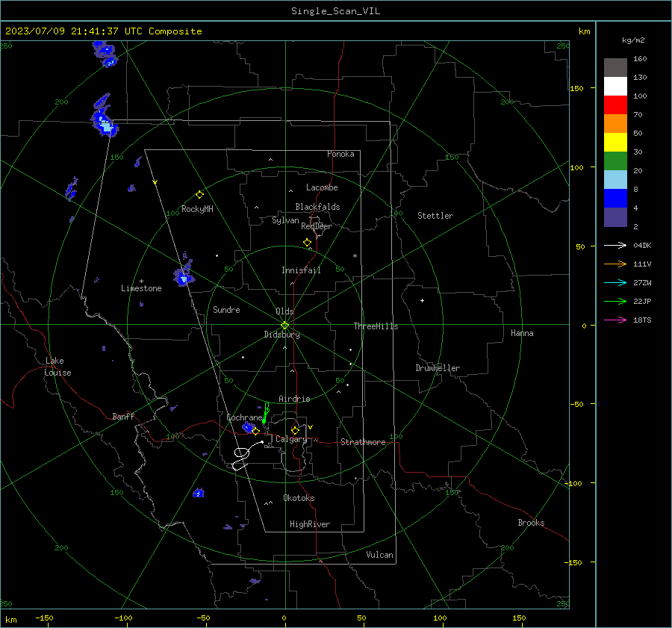Viewport: 672px width, 628px height.
Task: Click the magenta 18TS arrow in legend
Action: tap(615, 320)
